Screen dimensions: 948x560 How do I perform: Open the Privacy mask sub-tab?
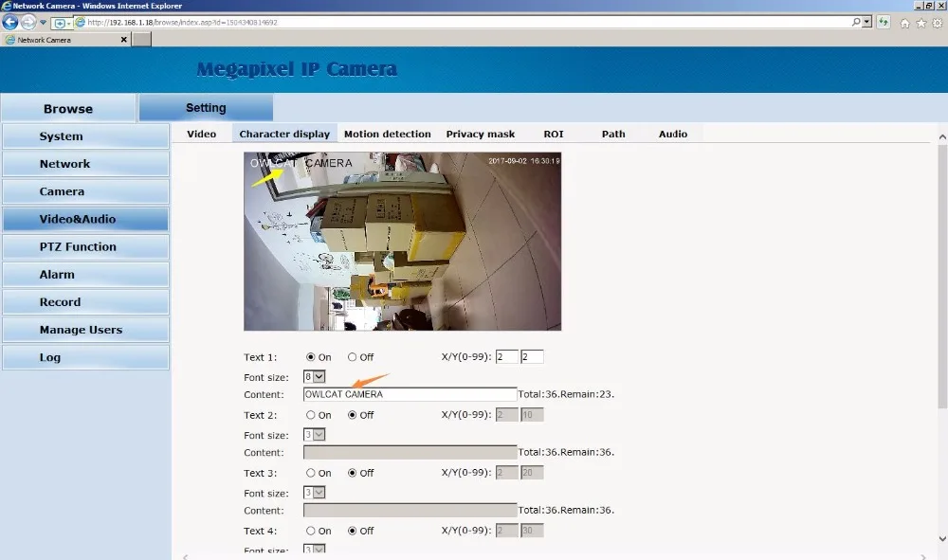(x=481, y=135)
